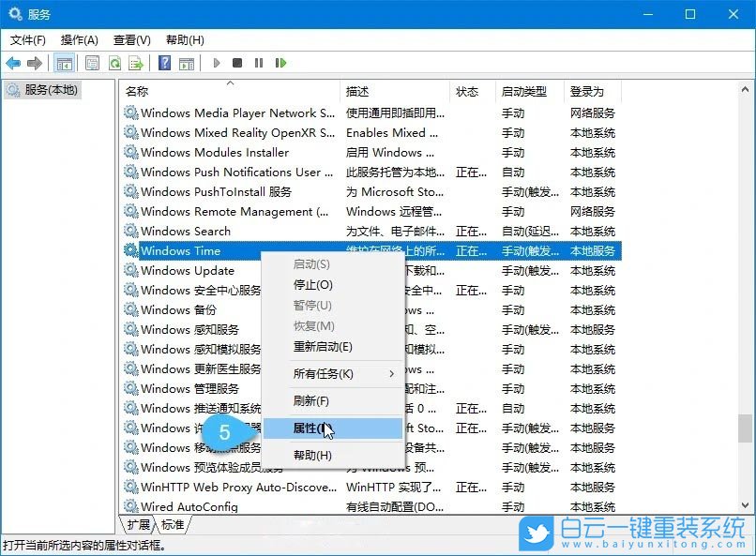Open the 查看 menu
This screenshot has width=756, height=556.
click(x=131, y=40)
